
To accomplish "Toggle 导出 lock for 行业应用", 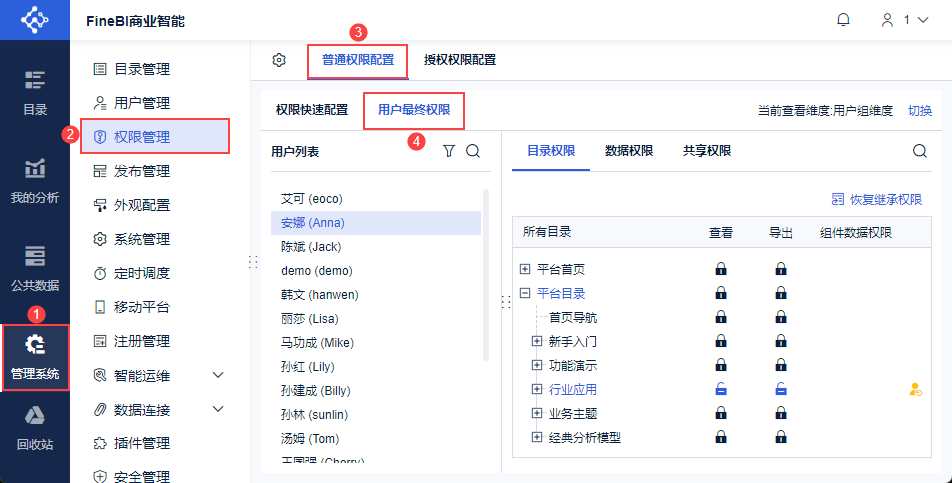I will pyautogui.click(x=781, y=390).
